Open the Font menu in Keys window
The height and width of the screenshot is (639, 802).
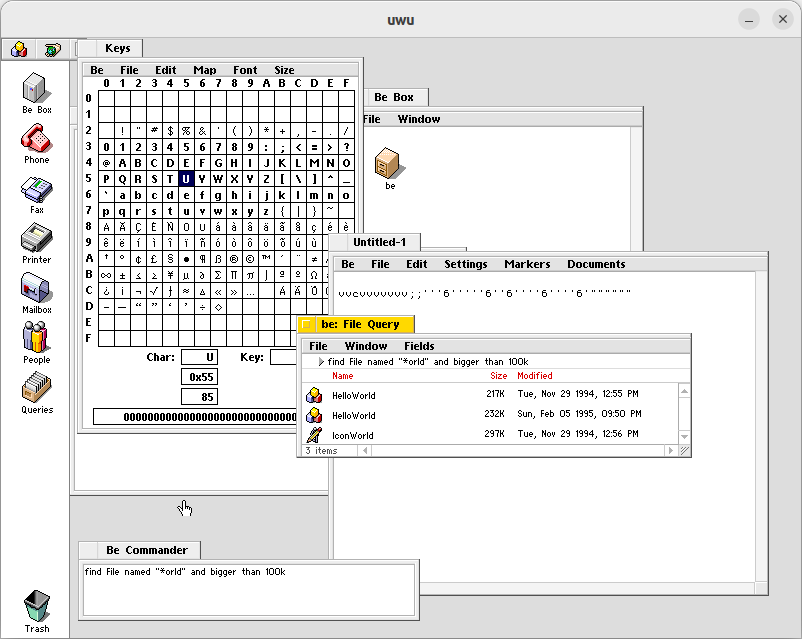(245, 70)
